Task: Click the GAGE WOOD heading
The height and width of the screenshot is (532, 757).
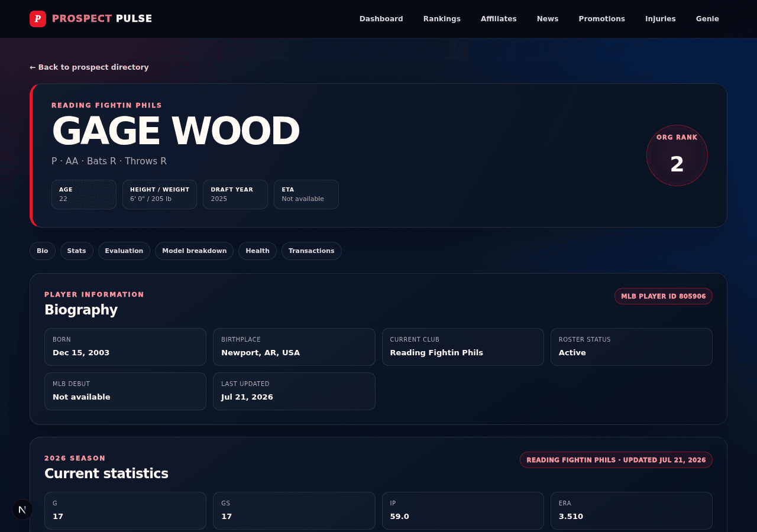Action: [x=176, y=131]
